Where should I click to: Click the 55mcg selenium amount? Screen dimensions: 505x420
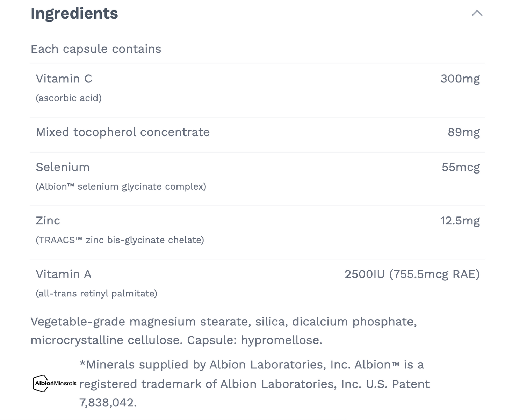click(x=461, y=167)
